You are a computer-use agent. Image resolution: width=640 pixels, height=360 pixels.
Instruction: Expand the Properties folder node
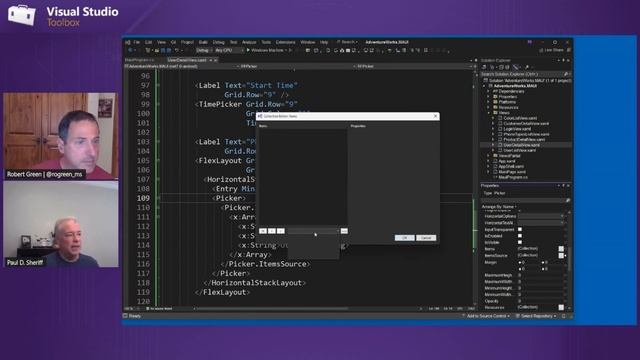click(x=489, y=97)
